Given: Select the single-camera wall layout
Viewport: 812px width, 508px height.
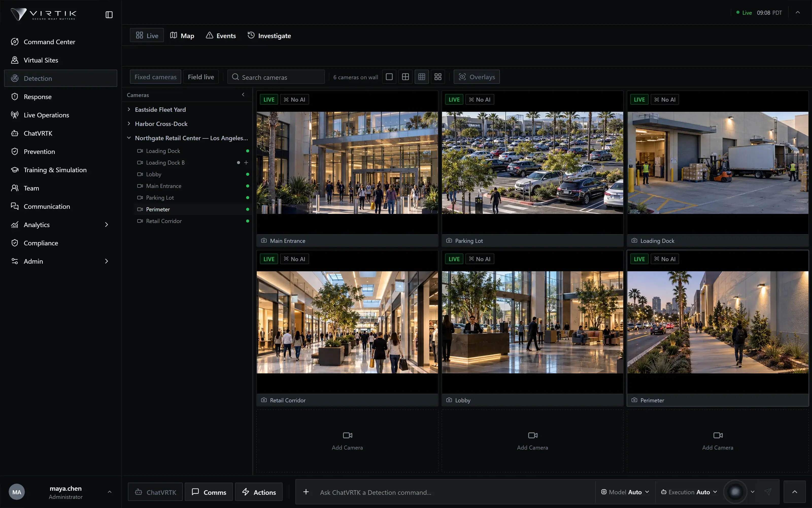Looking at the screenshot, I should pos(389,77).
